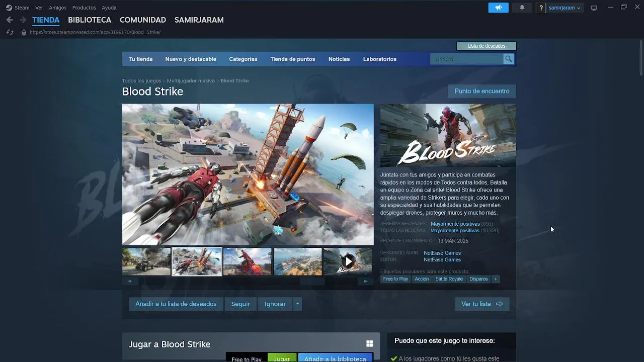The image size is (644, 362).
Task: Switch to the COMUNIDAD tab
Action: pyautogui.click(x=143, y=20)
